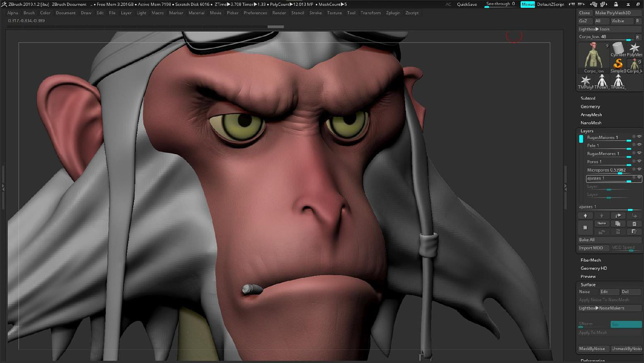Click the duplicate layer icon
This screenshot has height=363, width=644.
click(618, 224)
